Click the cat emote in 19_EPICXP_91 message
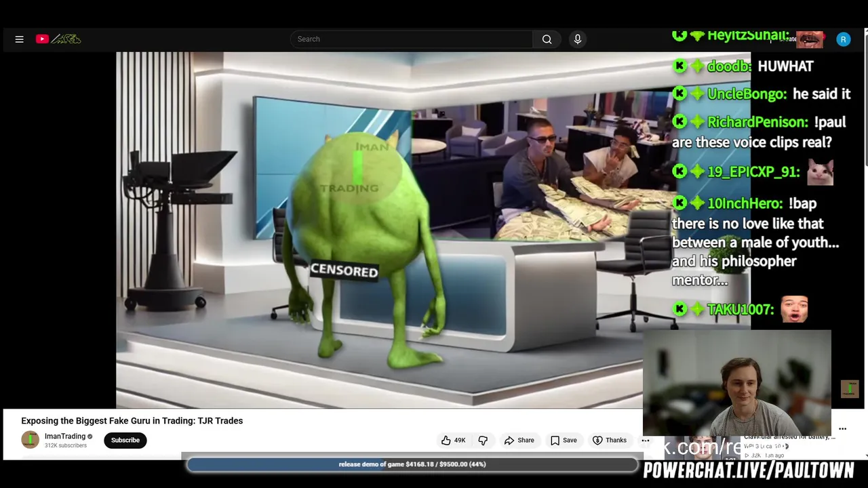The width and height of the screenshot is (868, 488). [x=820, y=171]
